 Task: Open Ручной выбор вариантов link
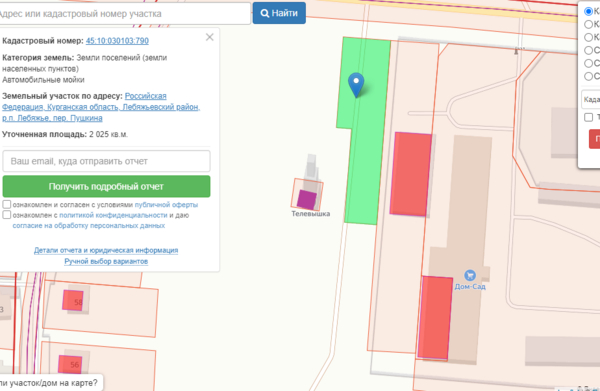[x=106, y=261]
